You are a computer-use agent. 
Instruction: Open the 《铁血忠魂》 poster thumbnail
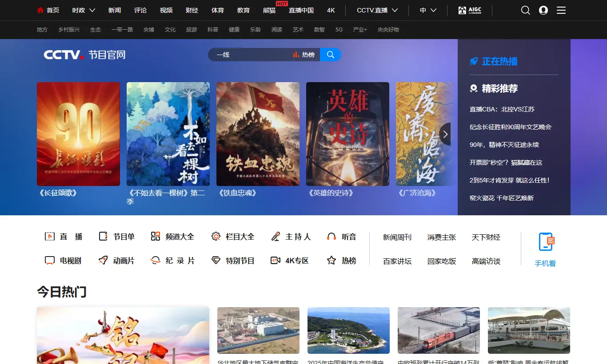point(258,134)
